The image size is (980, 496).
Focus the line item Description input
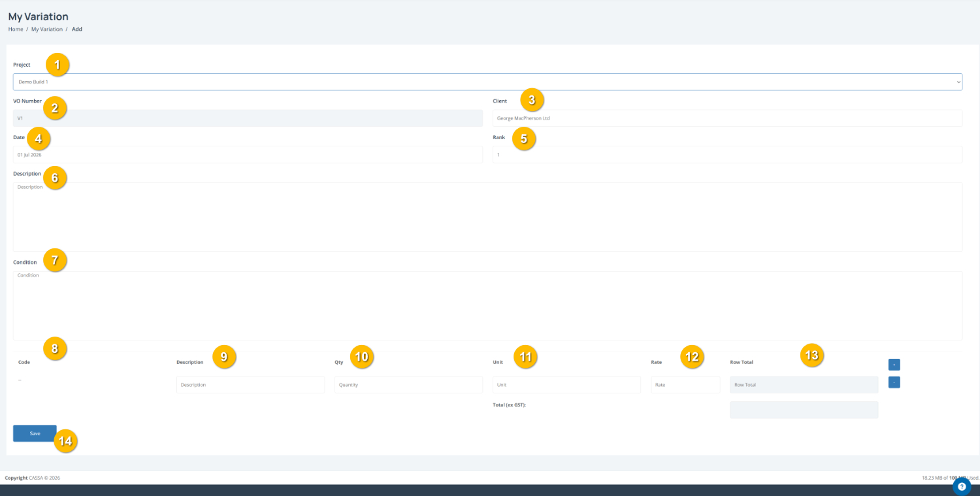[x=250, y=385]
